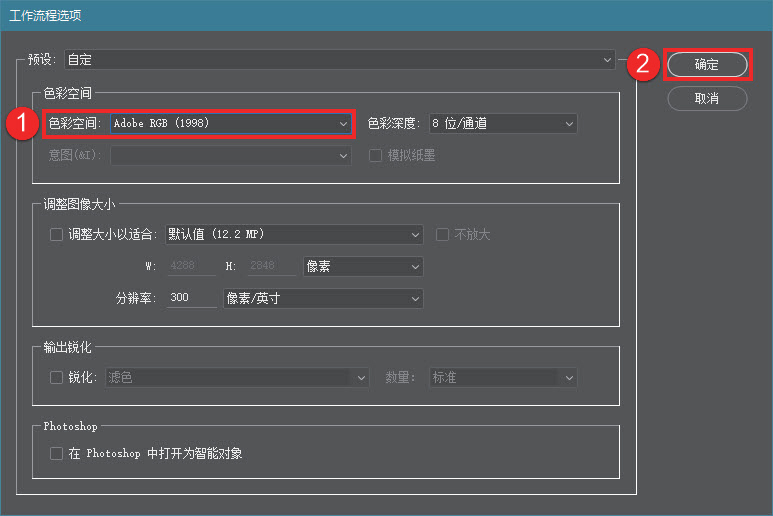This screenshot has height=516, width=773.
Task: Enable 在 Photoshop 中打开为智能对象 checkbox
Action: pos(56,453)
